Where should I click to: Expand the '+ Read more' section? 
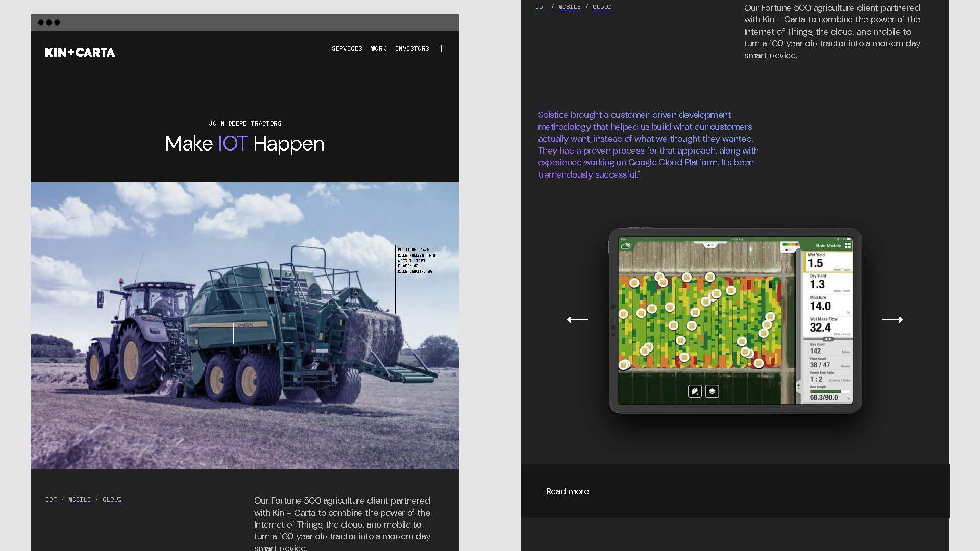pos(564,491)
